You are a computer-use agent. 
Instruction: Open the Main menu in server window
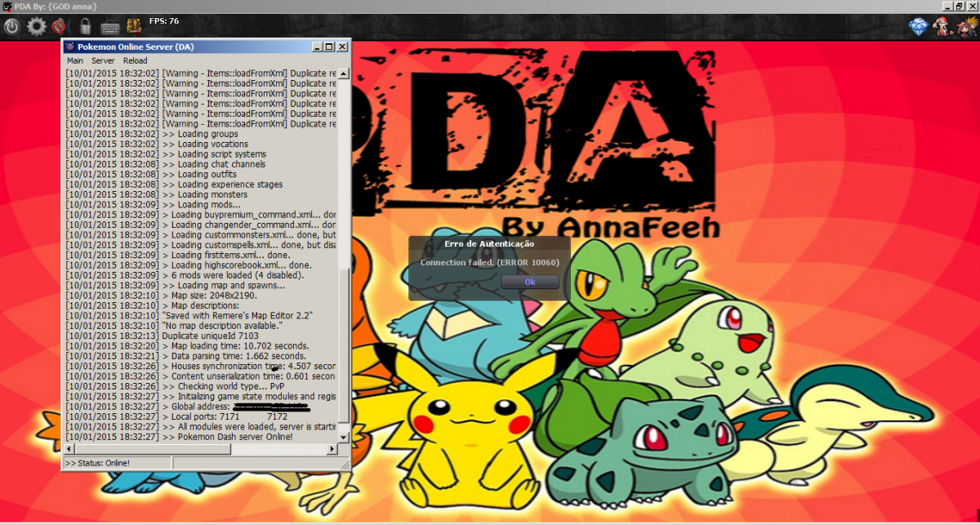click(75, 60)
